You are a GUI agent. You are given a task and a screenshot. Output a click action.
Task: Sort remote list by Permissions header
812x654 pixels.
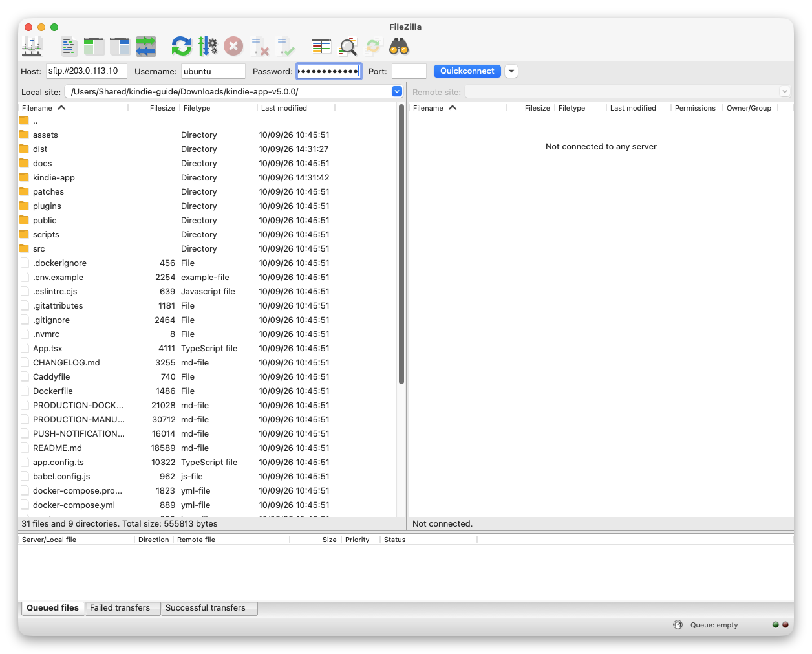[x=696, y=108]
